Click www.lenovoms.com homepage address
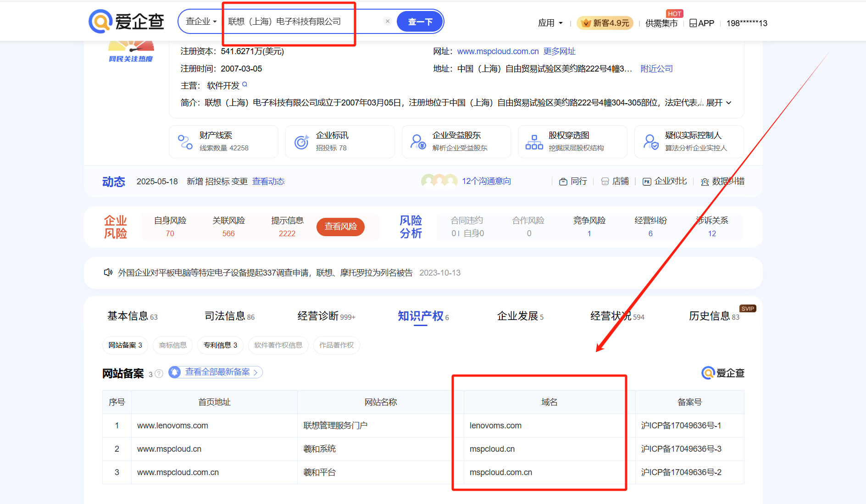Viewport: 866px width, 504px height. 172,426
